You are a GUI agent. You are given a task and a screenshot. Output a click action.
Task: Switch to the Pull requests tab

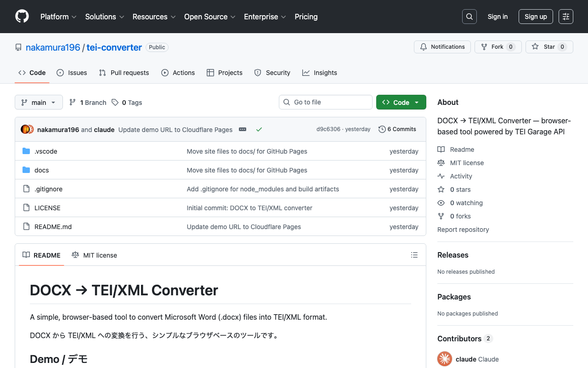(124, 73)
